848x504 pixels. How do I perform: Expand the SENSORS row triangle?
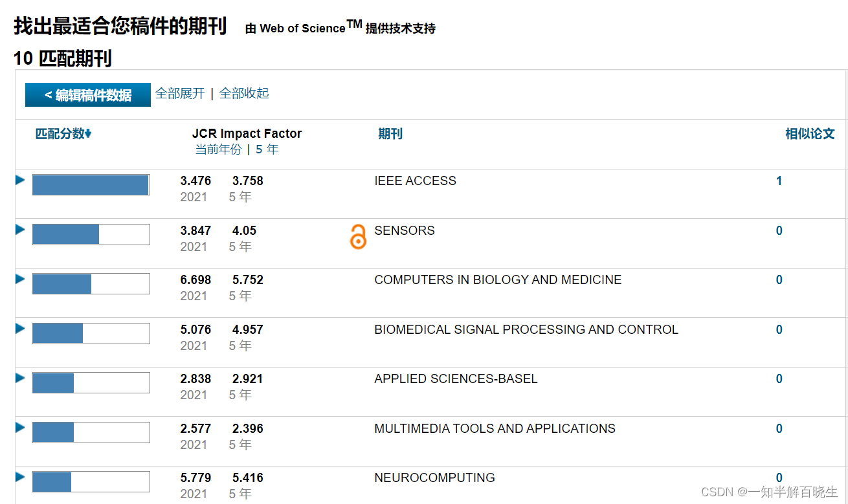[20, 230]
